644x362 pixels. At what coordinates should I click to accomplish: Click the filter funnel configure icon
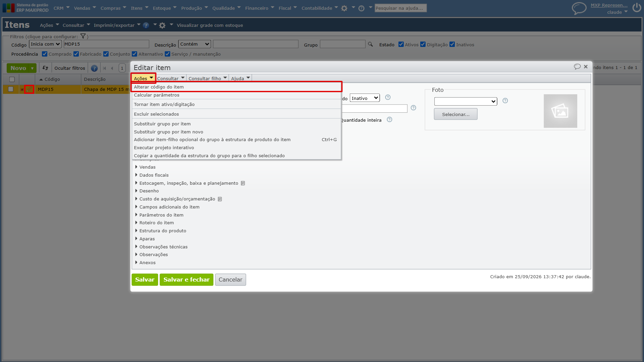[x=83, y=36]
